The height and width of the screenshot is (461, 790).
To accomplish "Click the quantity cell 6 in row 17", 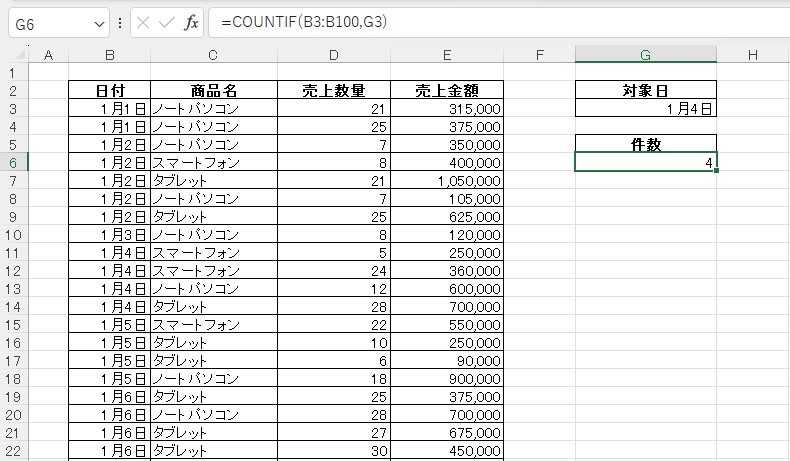I will pos(334,361).
